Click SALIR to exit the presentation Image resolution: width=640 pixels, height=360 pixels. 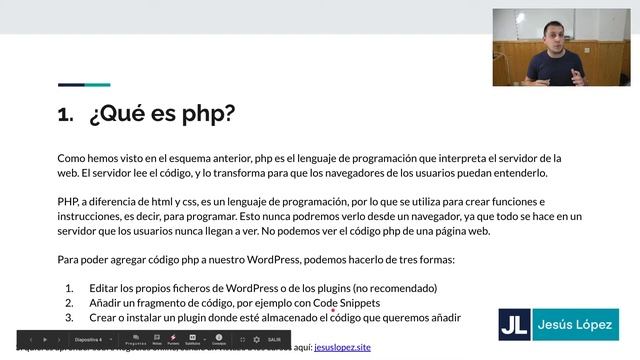coord(274,340)
